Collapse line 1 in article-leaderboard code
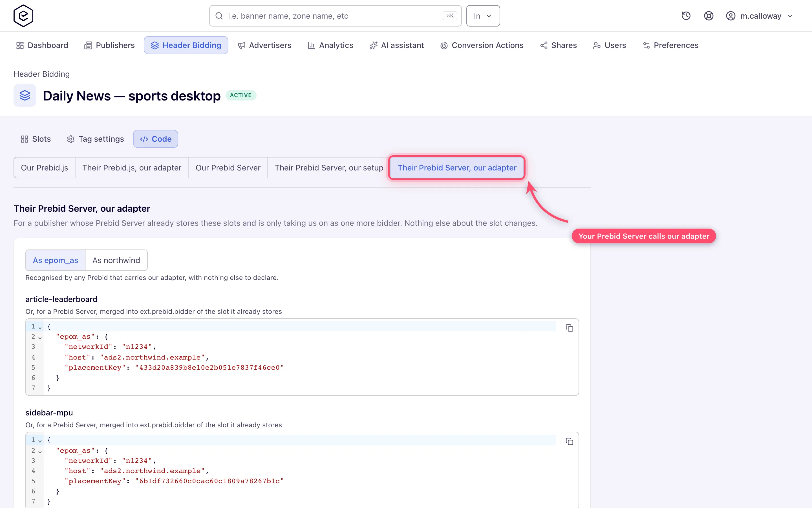 coord(40,327)
